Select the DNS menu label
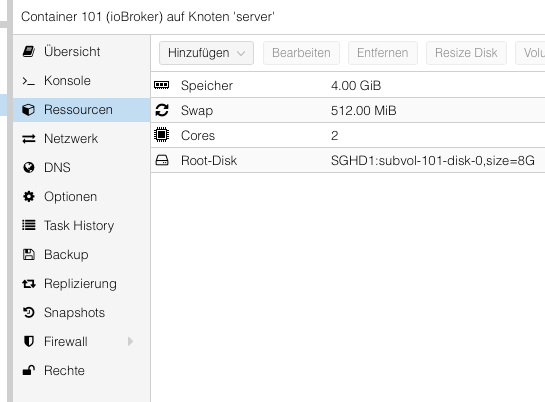This screenshot has width=545, height=402. 57,167
